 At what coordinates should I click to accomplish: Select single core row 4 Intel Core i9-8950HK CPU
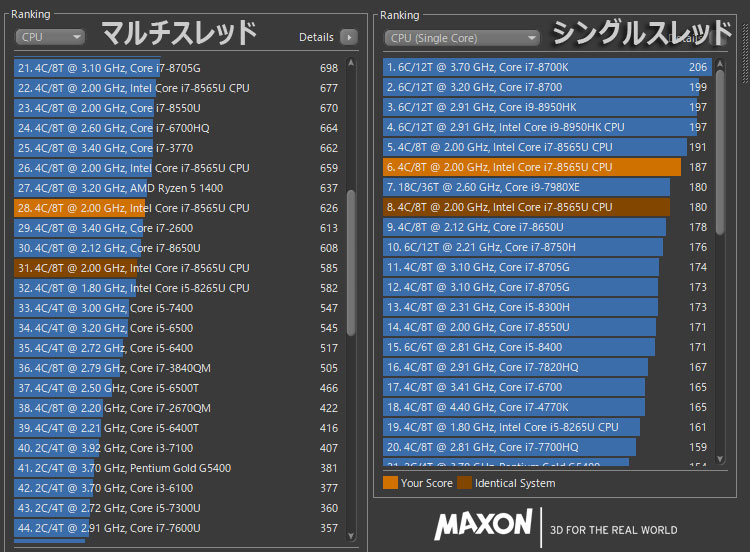tap(547, 127)
